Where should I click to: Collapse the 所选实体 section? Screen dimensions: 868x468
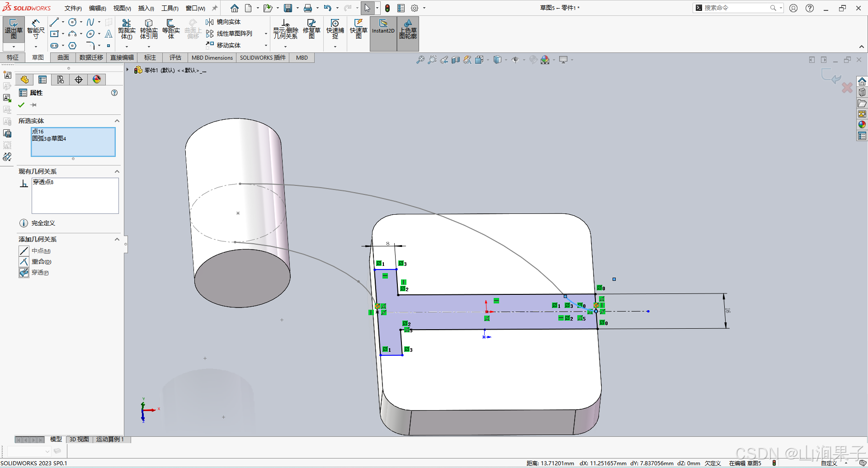(117, 121)
